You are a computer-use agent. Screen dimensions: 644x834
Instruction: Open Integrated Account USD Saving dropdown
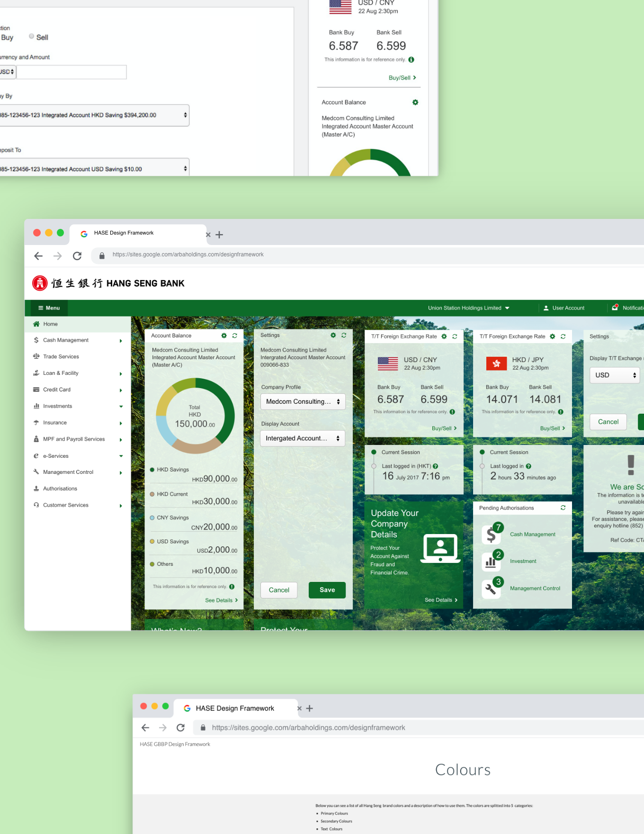[94, 168]
